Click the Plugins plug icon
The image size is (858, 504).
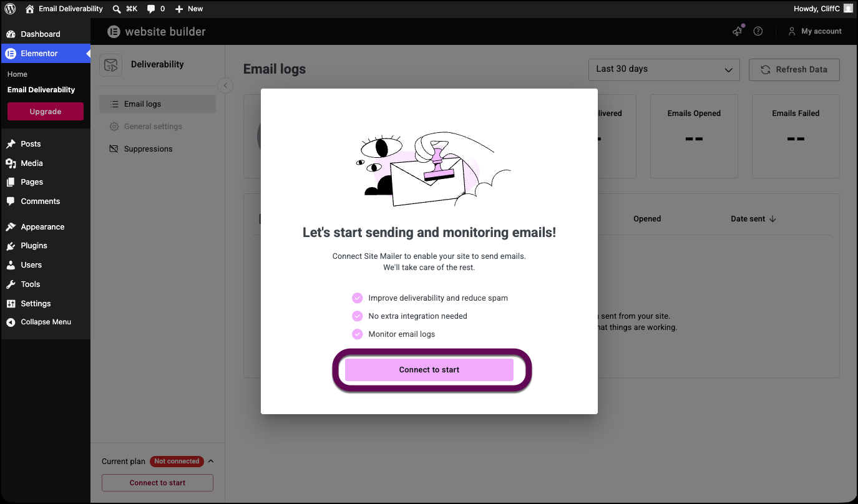[x=11, y=246]
